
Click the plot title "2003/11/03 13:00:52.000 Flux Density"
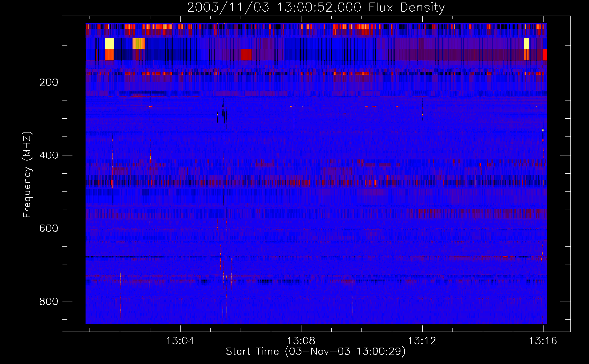point(316,8)
